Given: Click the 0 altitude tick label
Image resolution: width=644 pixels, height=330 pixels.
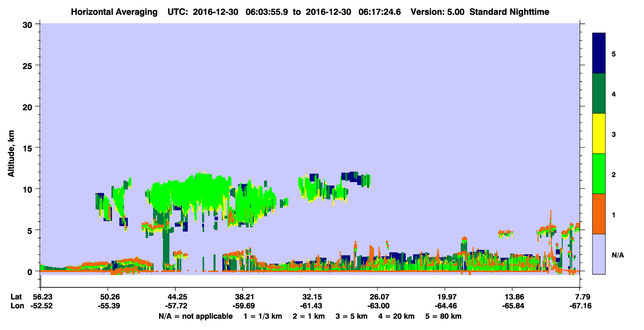Looking at the screenshot, I should 30,272.
